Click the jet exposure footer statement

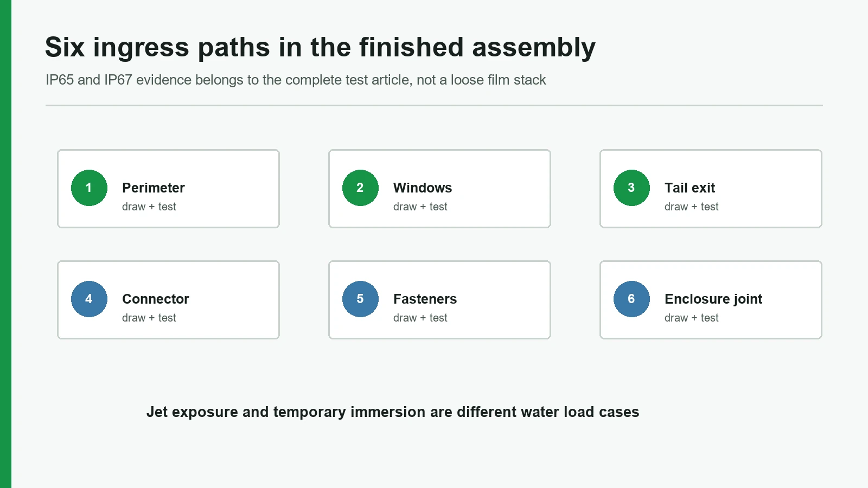[x=393, y=412]
